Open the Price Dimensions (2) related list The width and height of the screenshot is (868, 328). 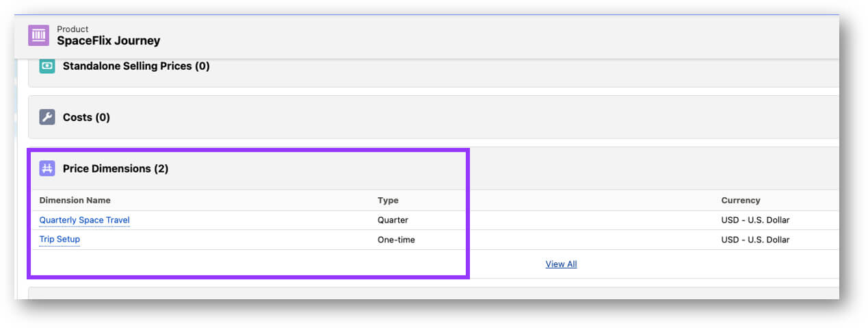(x=115, y=168)
